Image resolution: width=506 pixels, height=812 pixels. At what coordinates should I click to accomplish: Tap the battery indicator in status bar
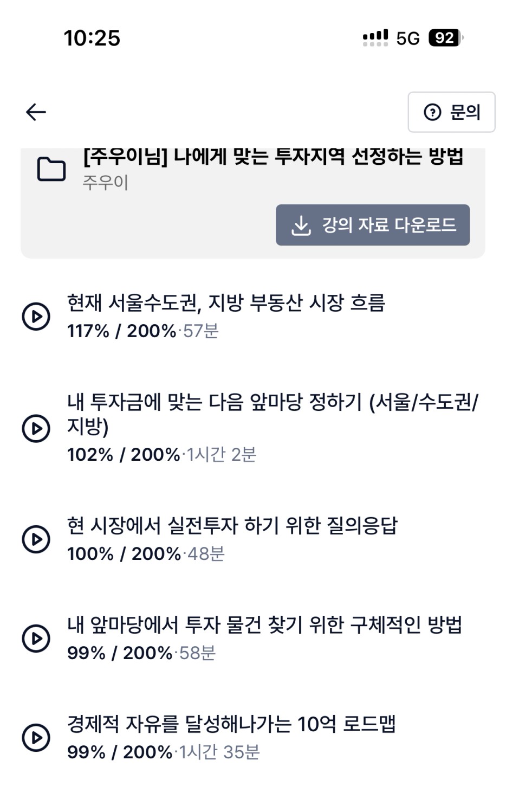pyautogui.click(x=445, y=38)
